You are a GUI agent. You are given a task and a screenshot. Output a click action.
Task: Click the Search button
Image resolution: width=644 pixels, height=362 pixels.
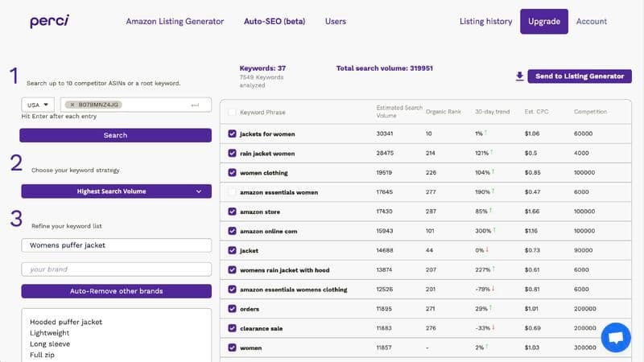[x=115, y=135]
